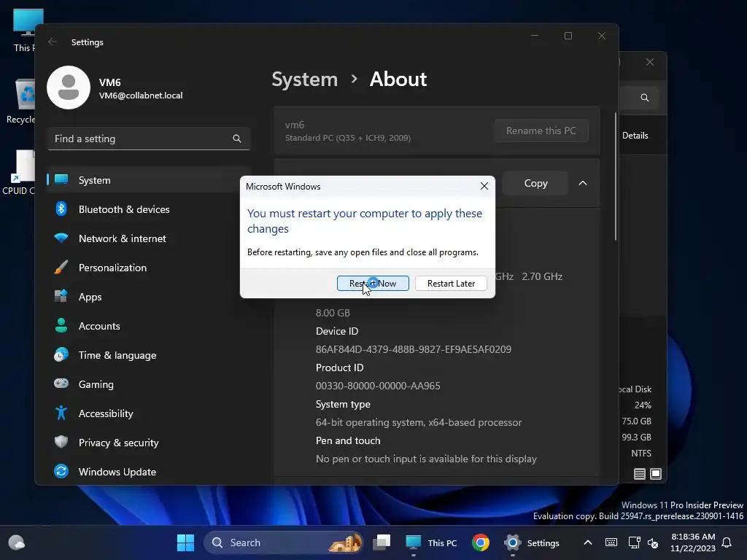
Task: Maximize the Settings window
Action: tap(568, 36)
